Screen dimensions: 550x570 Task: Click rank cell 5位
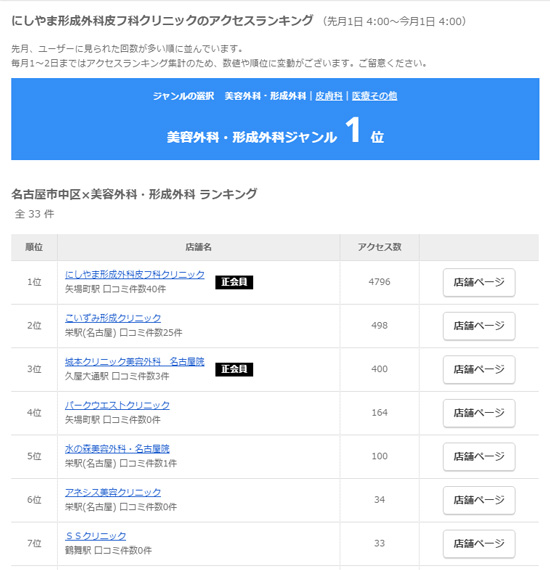tap(34, 457)
